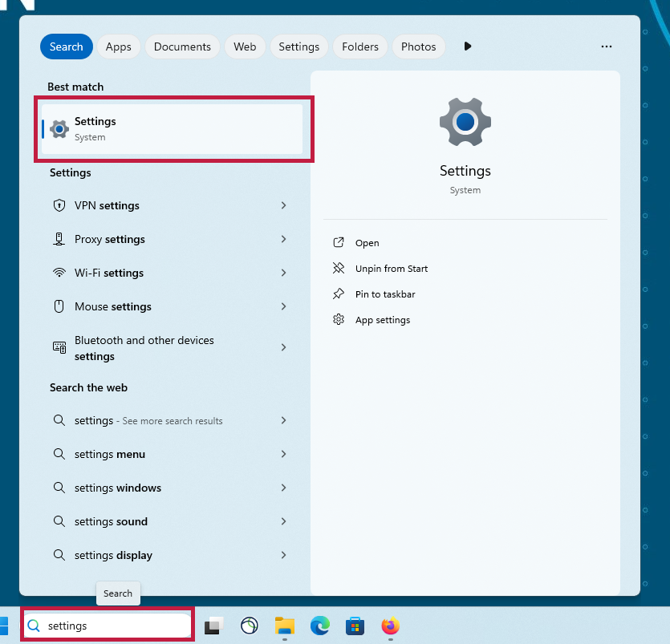Switch to the Photos filter tab
This screenshot has height=644, width=670.
[x=418, y=47]
